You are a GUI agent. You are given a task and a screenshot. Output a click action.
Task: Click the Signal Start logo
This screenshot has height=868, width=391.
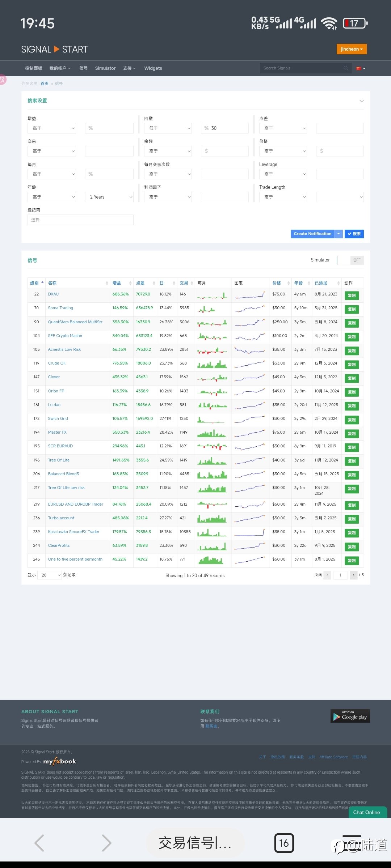pos(54,50)
